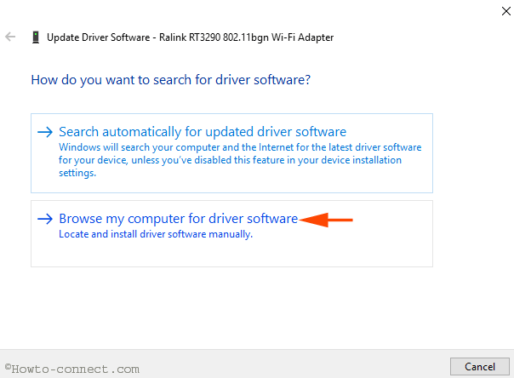Click the arrow icon beside Browse my computer
The width and height of the screenshot is (514, 378).
(45, 219)
